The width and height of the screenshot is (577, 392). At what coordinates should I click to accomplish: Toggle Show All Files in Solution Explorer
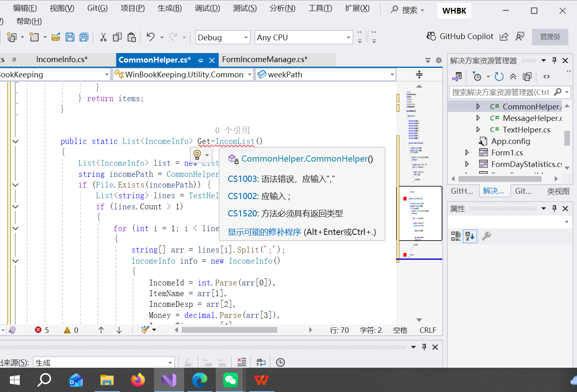[x=527, y=77]
